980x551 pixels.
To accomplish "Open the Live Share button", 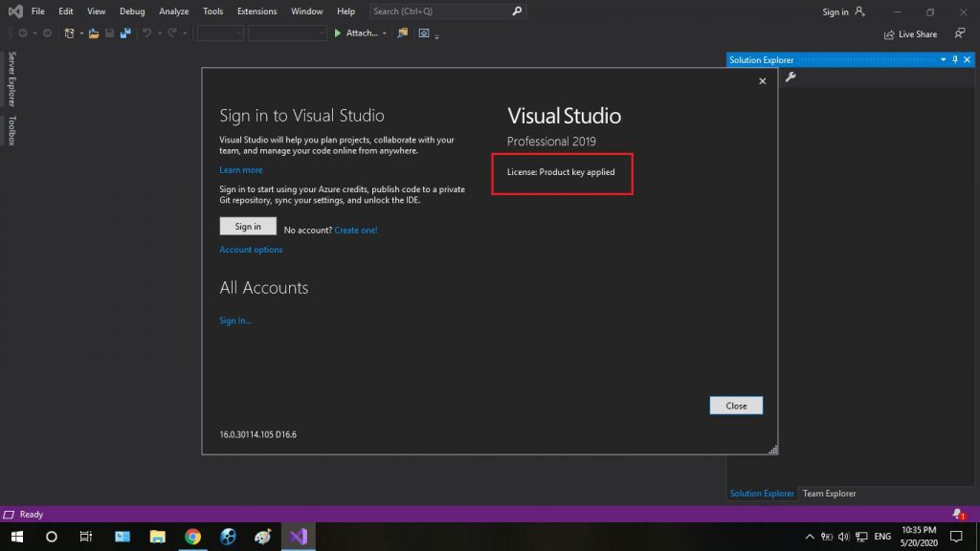I will click(x=910, y=33).
